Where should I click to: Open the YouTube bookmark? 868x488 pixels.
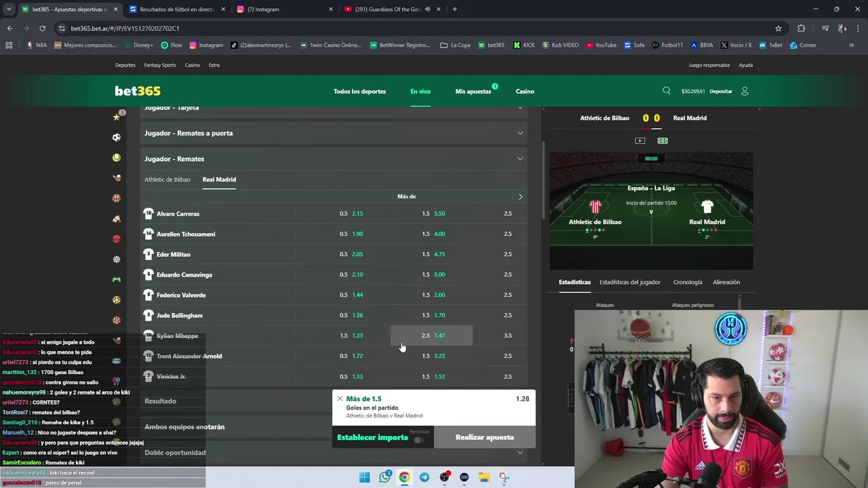(x=601, y=45)
